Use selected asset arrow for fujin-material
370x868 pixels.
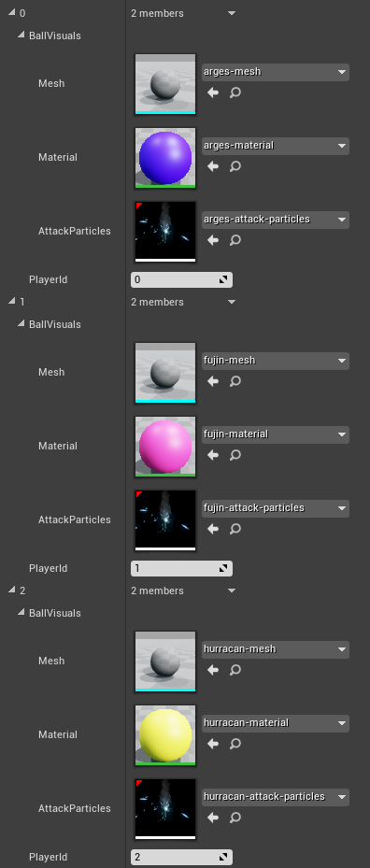point(213,455)
